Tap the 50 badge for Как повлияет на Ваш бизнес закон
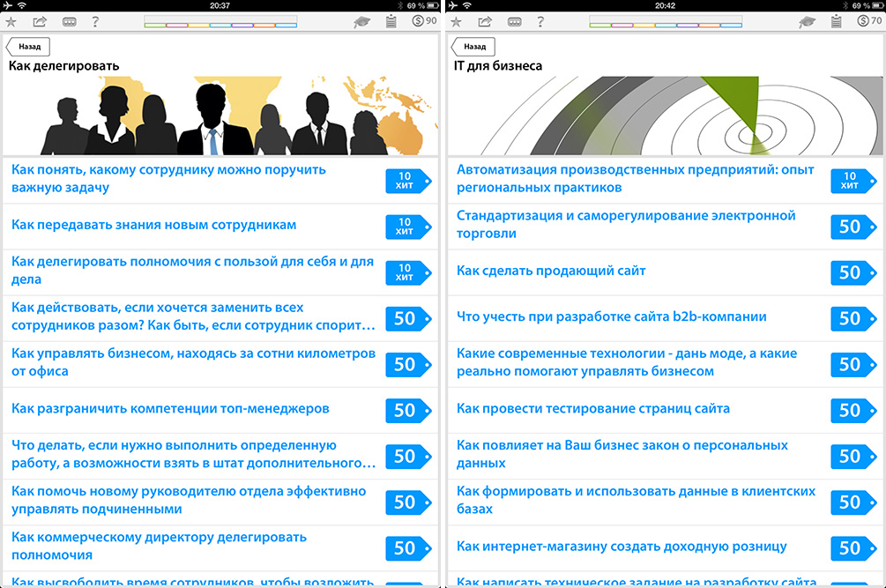 coord(853,456)
